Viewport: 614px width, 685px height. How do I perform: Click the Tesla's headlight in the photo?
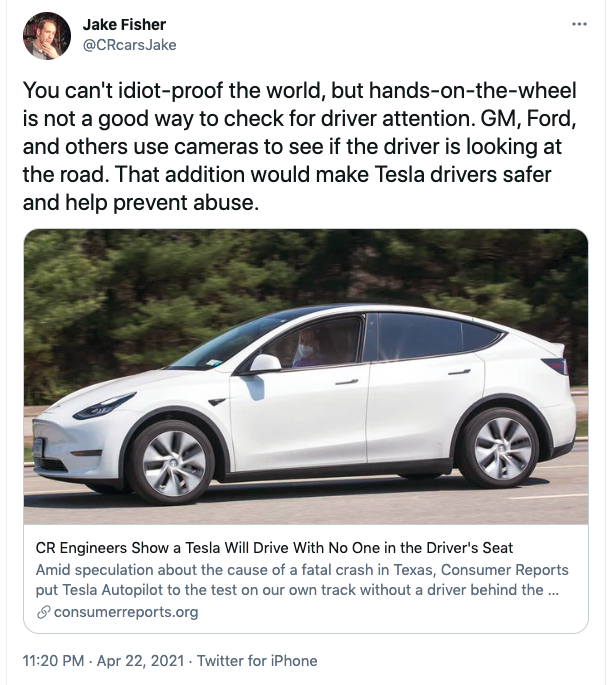pos(103,406)
